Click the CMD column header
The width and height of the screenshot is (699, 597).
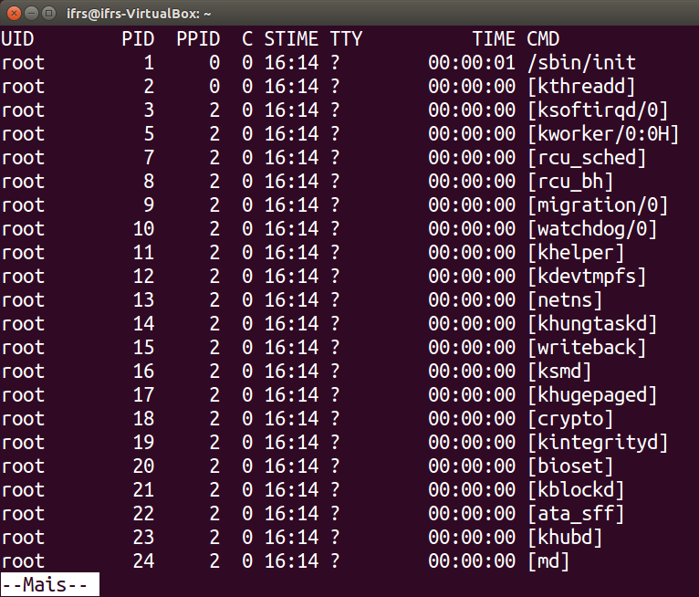click(549, 39)
